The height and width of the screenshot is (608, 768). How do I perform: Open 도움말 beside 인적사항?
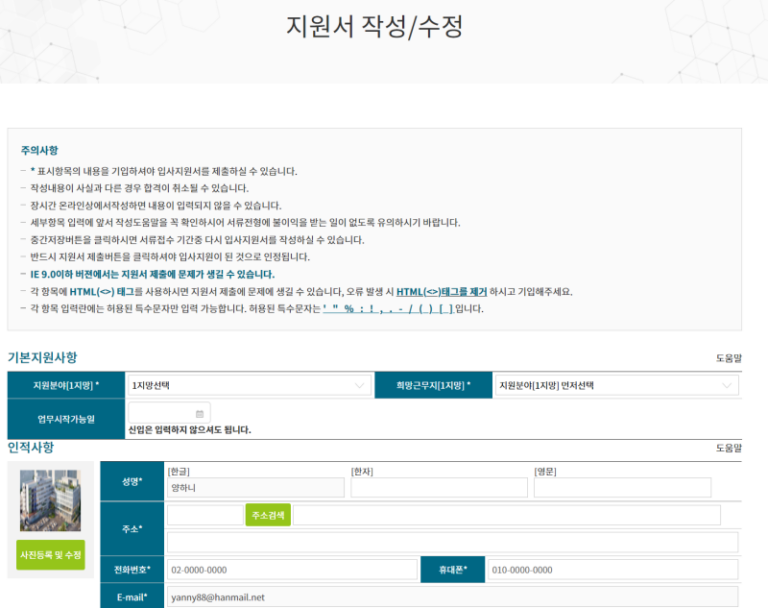(730, 449)
